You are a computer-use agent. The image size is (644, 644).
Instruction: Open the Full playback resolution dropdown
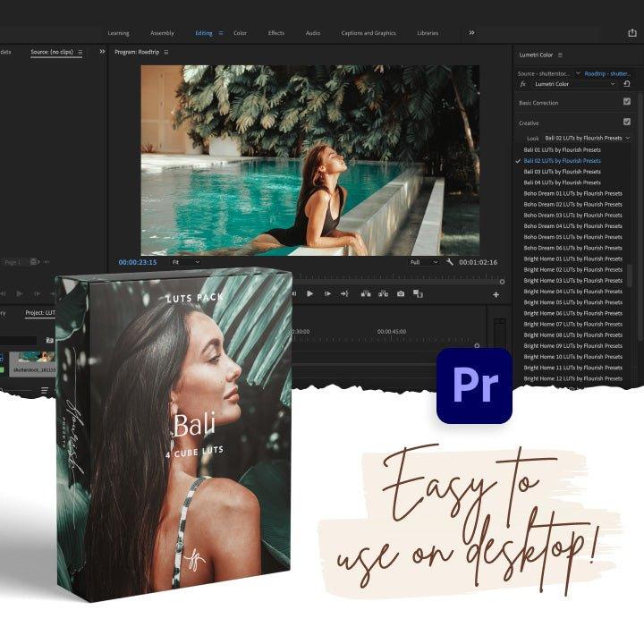click(424, 262)
